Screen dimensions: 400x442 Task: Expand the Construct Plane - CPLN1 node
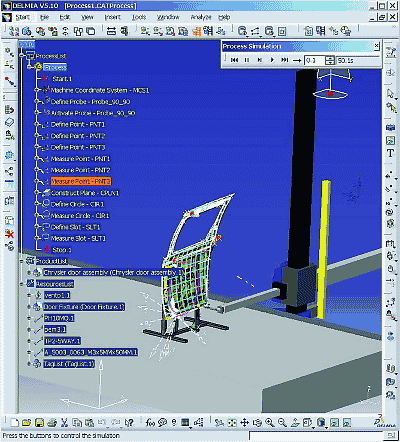37,193
